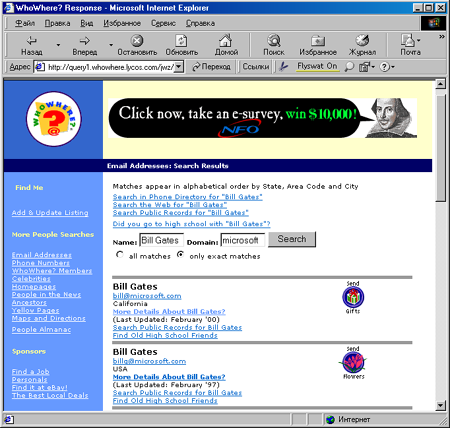The height and width of the screenshot is (428, 450).
Task: Open the Справка menu
Action: pyautogui.click(x=200, y=23)
